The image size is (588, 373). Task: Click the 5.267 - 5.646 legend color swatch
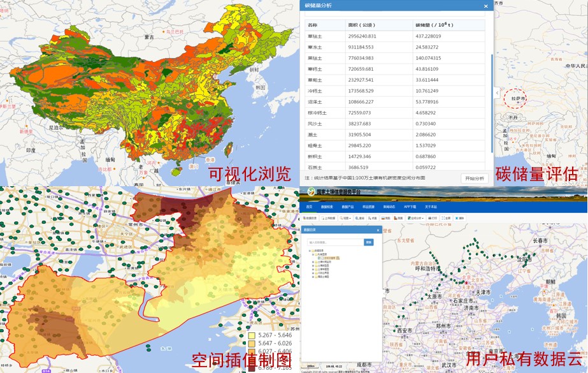pos(252,335)
